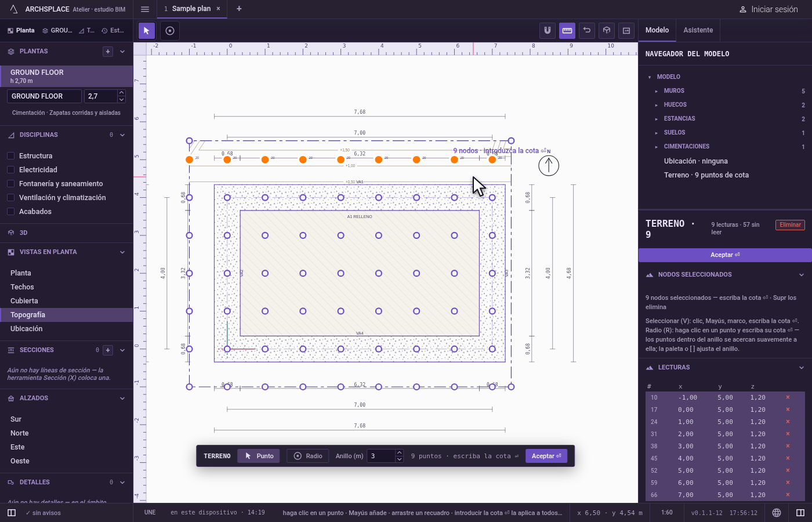
Task: Open the hamburger menu icon
Action: point(145,9)
